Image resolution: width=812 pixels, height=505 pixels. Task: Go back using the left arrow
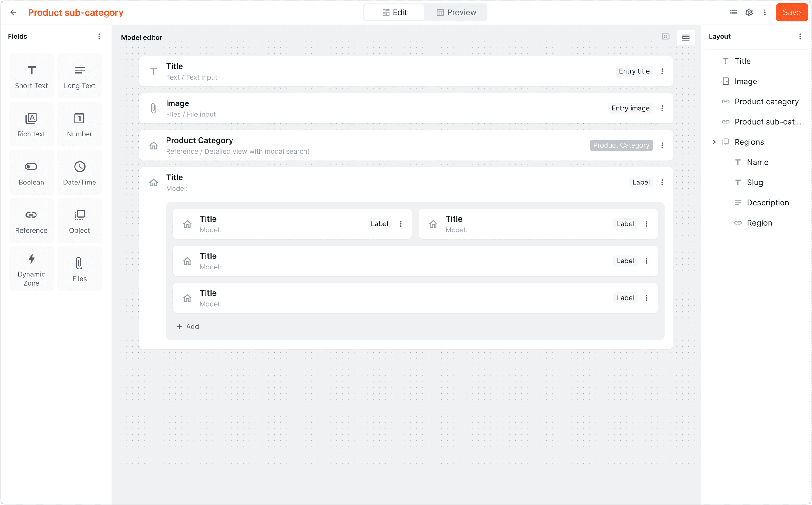point(14,12)
